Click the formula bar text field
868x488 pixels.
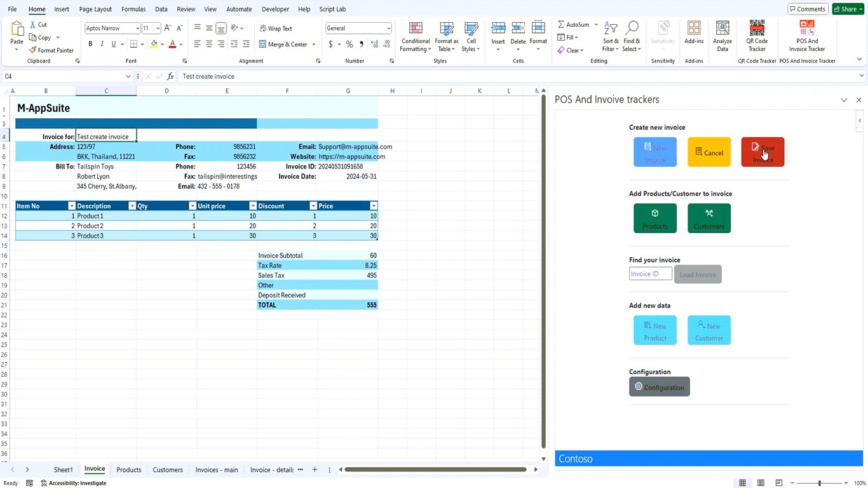pyautogui.click(x=518, y=76)
